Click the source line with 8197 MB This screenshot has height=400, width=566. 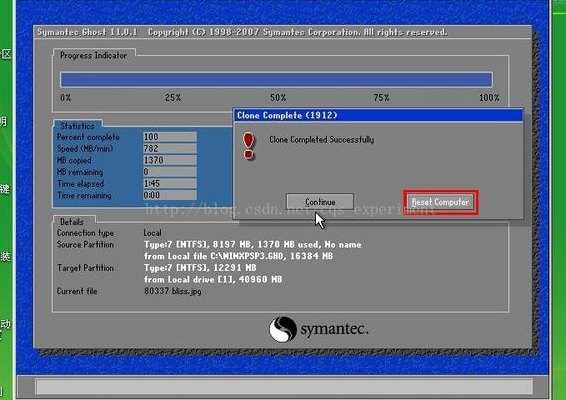253,245
